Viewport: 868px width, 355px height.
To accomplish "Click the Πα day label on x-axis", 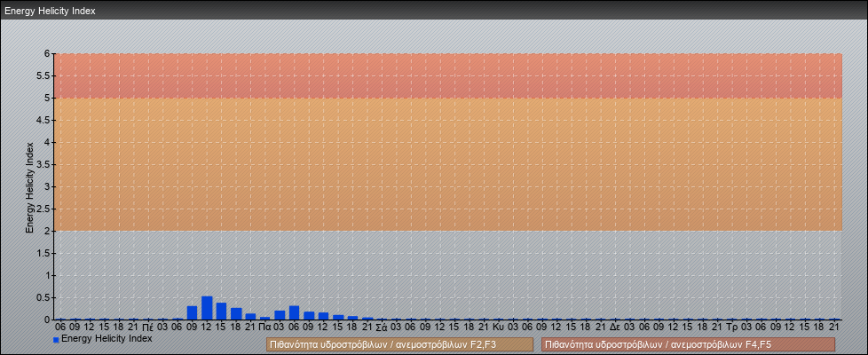I will (x=265, y=327).
